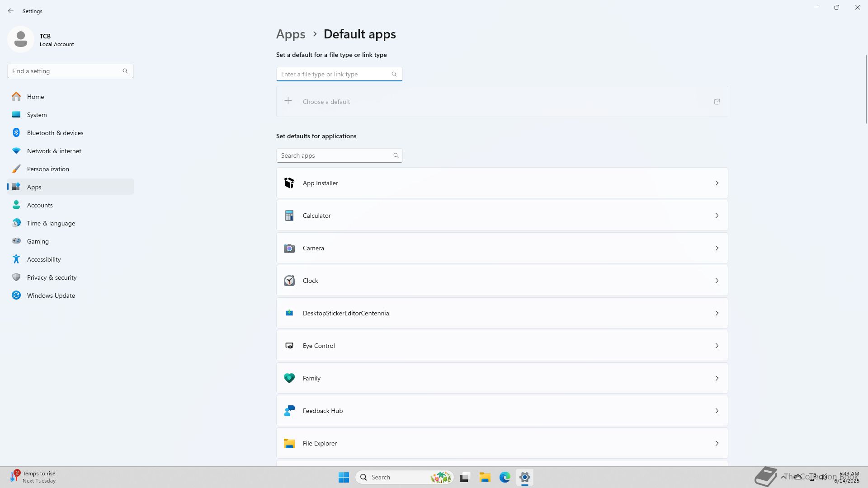This screenshot has width=868, height=488.
Task: Click the Apps breadcrumb link
Action: pos(291,34)
